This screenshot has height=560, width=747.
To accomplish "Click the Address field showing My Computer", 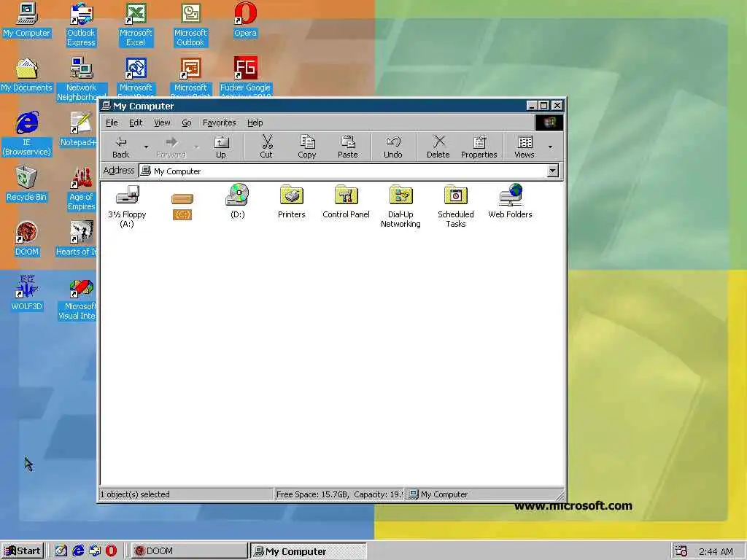I will (343, 171).
